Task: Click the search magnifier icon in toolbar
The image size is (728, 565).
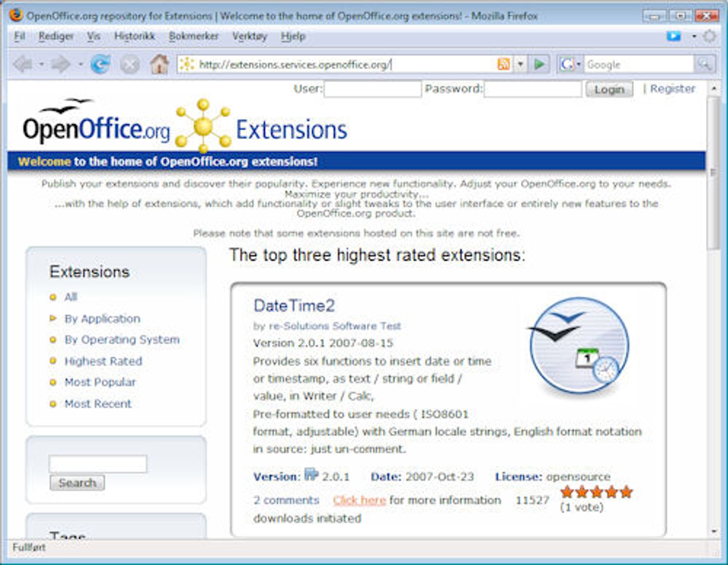Action: (x=705, y=65)
